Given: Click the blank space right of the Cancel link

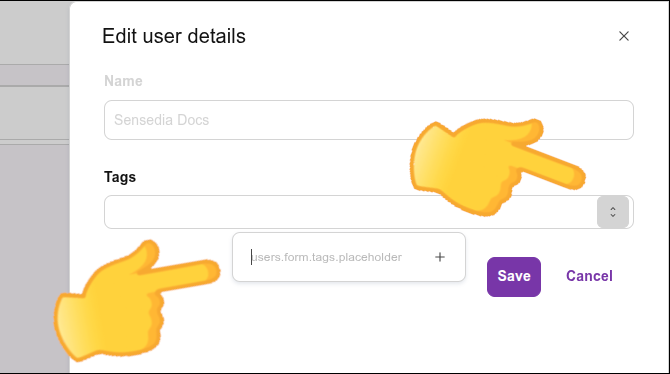Looking at the screenshot, I should pos(639,276).
